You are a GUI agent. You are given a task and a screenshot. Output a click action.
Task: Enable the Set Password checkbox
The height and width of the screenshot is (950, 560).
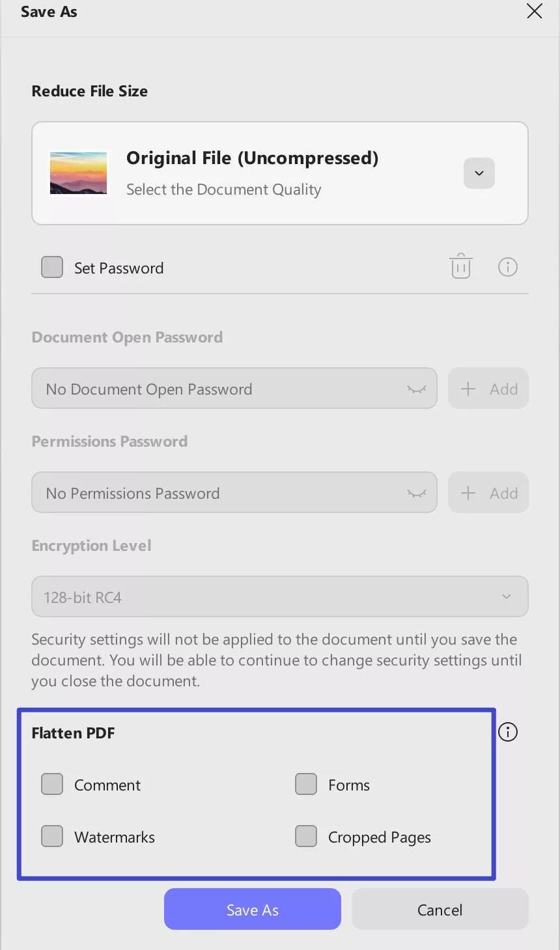[x=52, y=267]
